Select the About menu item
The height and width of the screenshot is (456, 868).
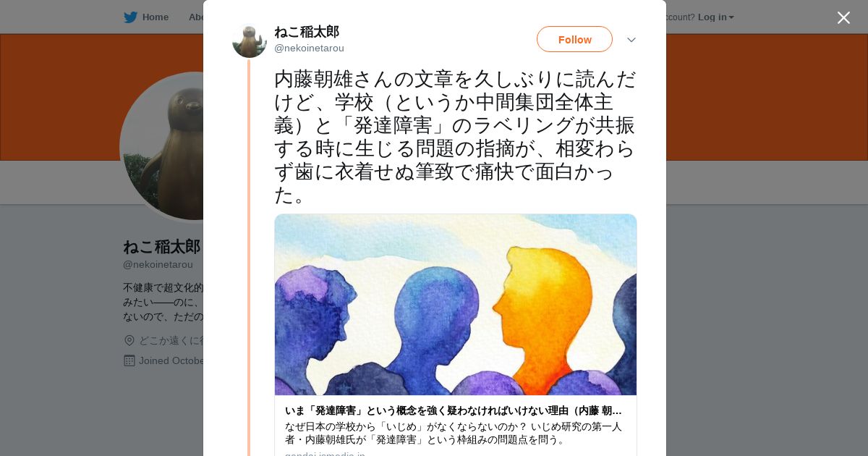click(196, 17)
